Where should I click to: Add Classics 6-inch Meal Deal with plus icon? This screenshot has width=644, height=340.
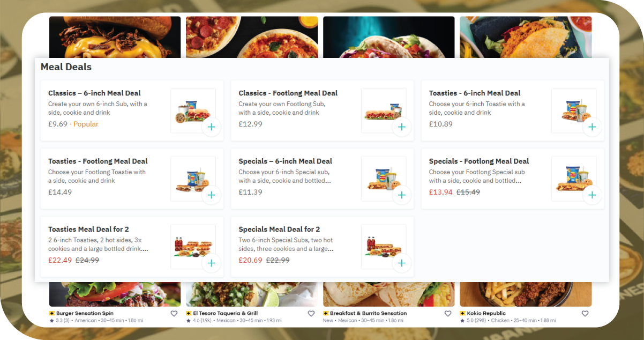tap(211, 127)
